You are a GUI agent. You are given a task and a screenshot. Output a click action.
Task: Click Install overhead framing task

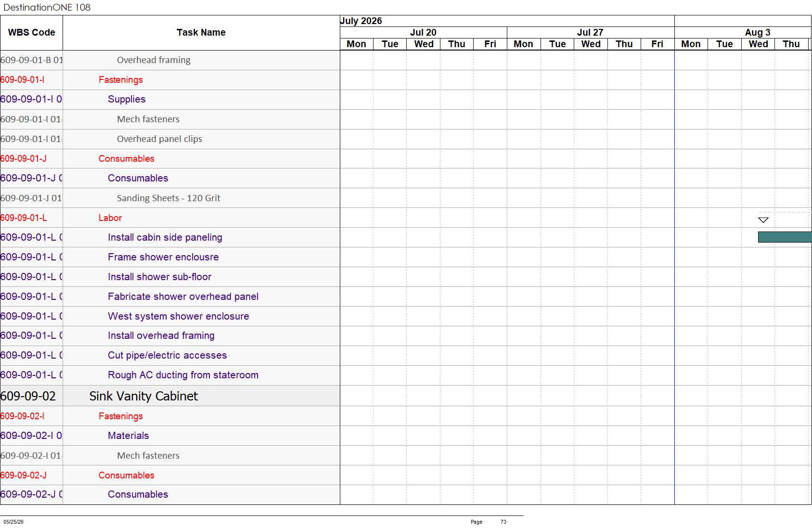tap(161, 335)
